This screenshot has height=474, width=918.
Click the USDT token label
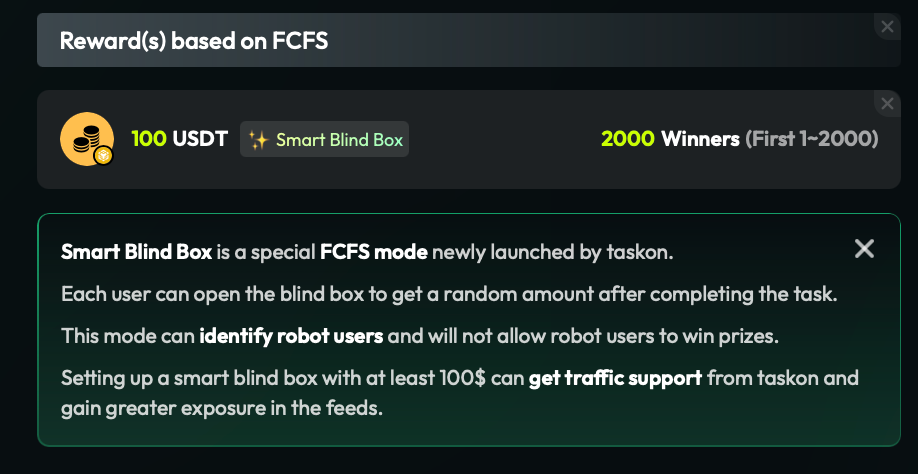click(200, 139)
